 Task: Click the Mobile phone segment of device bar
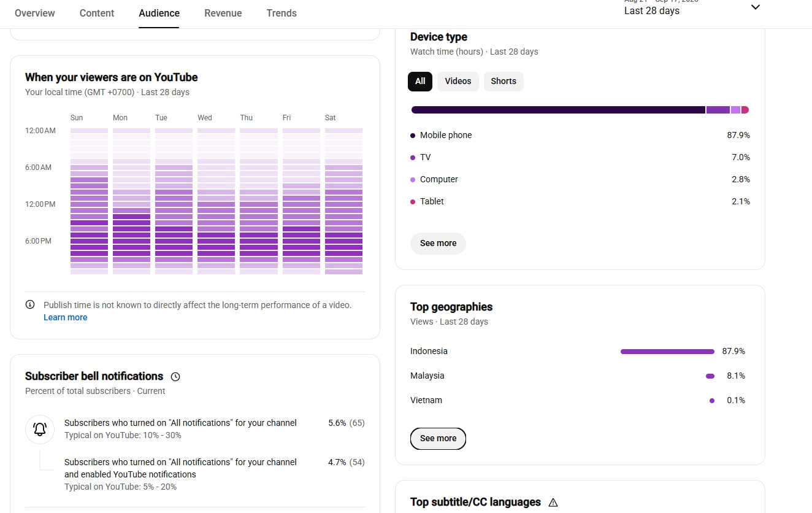[558, 110]
